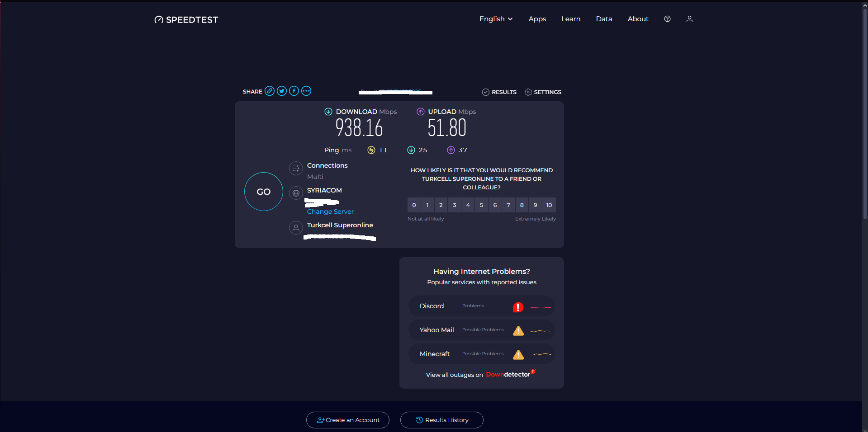This screenshot has width=868, height=432.
Task: Open the Data menu
Action: coord(604,19)
